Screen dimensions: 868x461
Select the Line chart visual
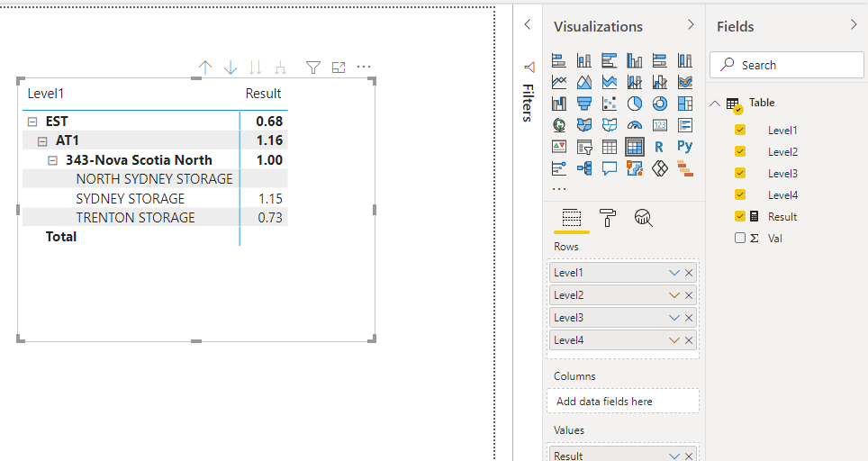559,82
